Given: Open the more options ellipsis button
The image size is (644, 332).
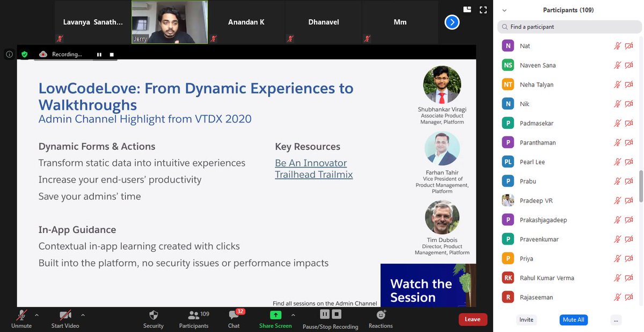Looking at the screenshot, I should click(x=616, y=320).
